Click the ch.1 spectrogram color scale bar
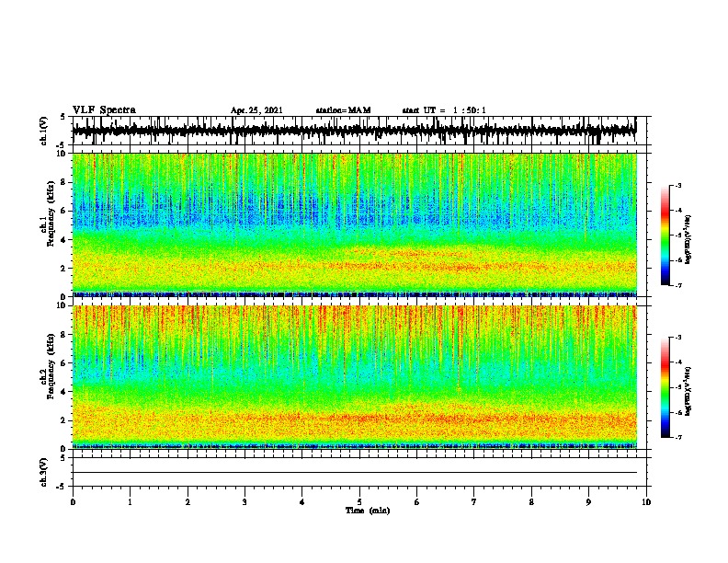 pyautogui.click(x=665, y=236)
